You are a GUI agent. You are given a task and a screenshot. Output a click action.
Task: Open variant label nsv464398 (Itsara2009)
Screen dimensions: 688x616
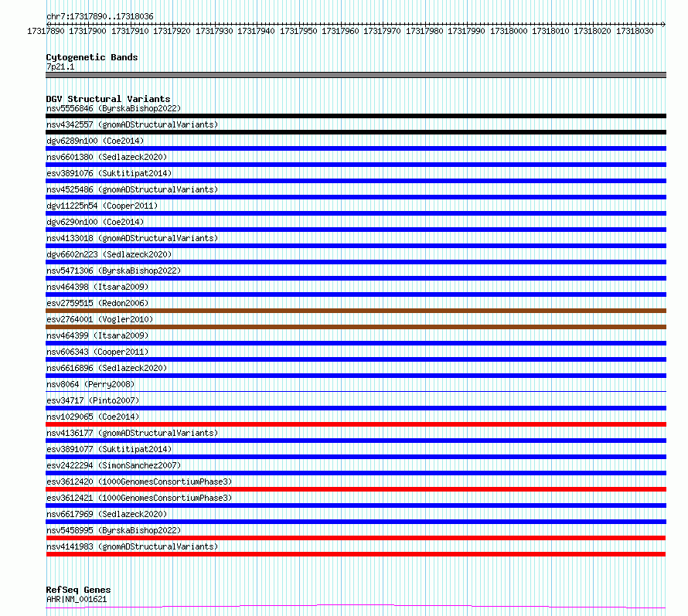(97, 287)
